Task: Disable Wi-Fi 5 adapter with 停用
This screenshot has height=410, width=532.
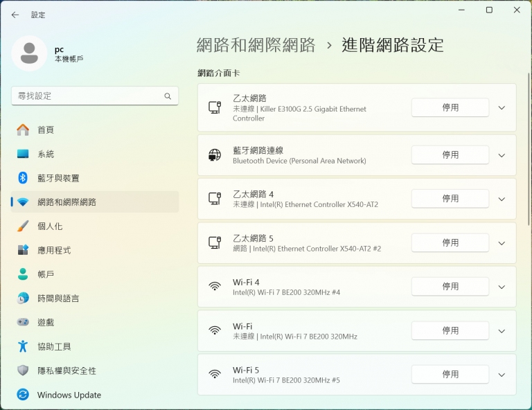Action: [x=450, y=375]
